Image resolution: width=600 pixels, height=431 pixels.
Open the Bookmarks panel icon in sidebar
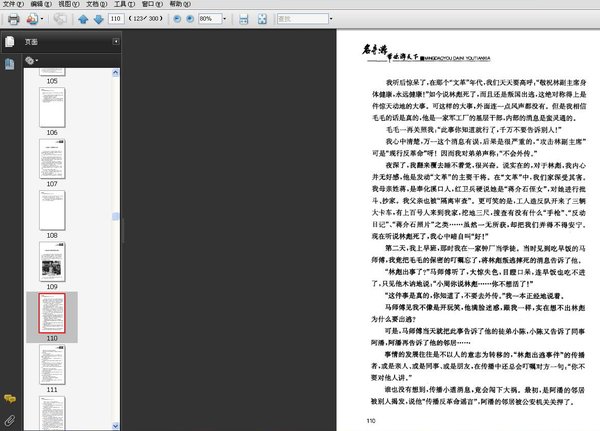pyautogui.click(x=9, y=63)
